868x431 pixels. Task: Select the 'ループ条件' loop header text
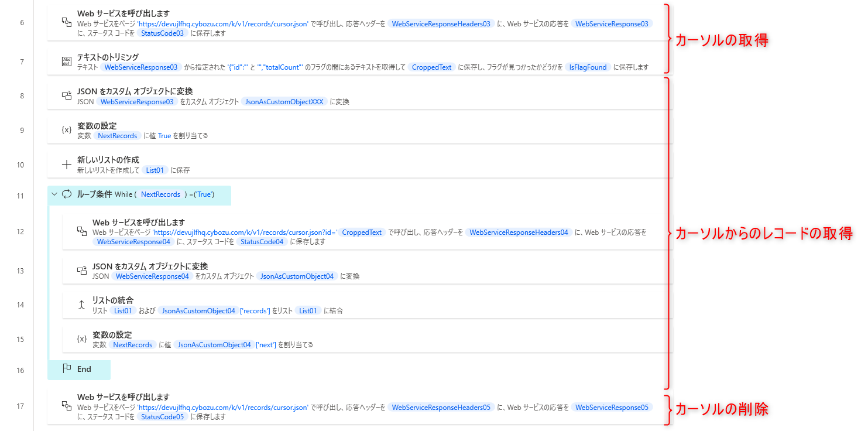point(94,194)
